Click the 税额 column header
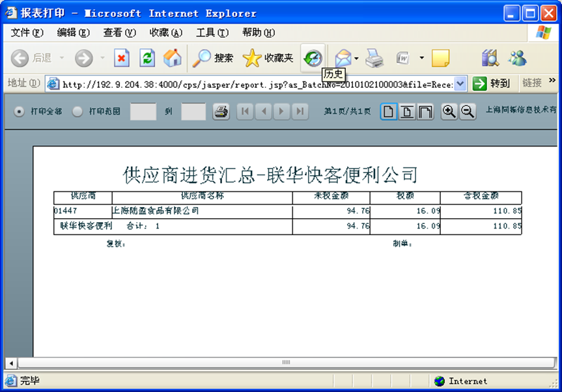 coord(405,195)
